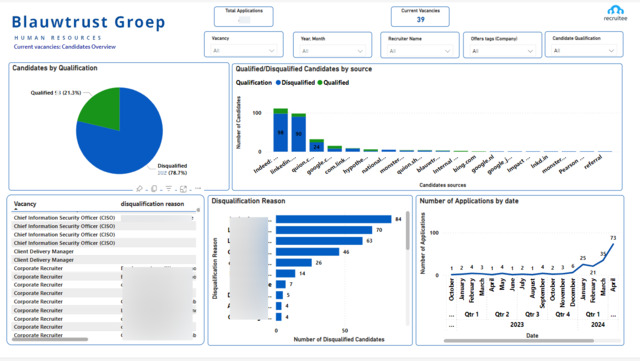Click the line chart point labeled 25
This screenshot has height=361, width=640.
coord(583,265)
